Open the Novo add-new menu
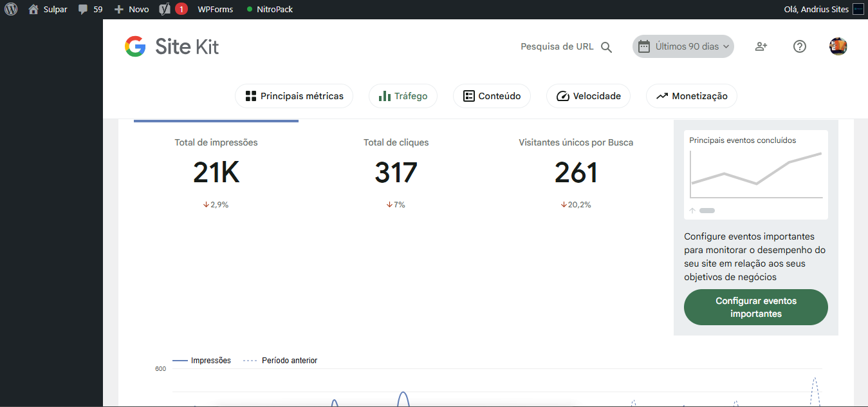Image resolution: width=868 pixels, height=407 pixels. click(131, 9)
